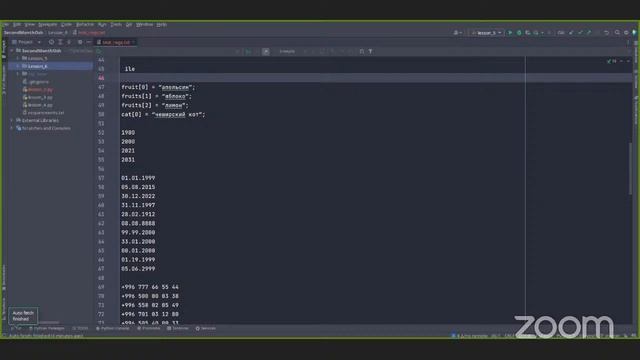
Task: Run the lesson_5 configuration
Action: click(510, 33)
